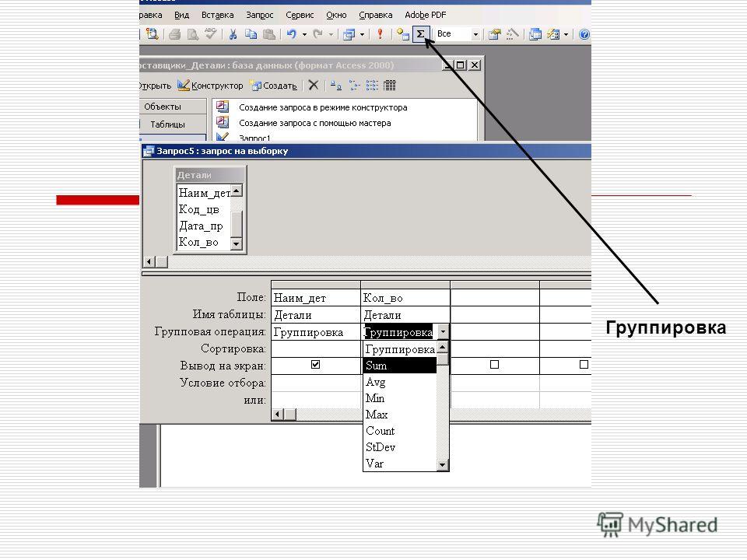Switch to Details view icon
Image resolution: width=747 pixels, height=560 pixels.
tap(390, 86)
